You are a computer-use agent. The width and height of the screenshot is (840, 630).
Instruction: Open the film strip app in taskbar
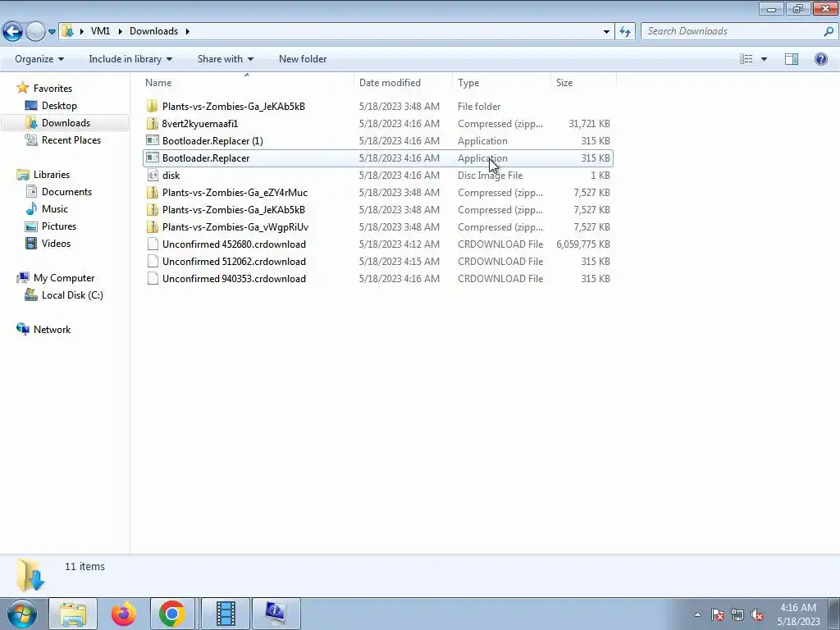tap(226, 614)
